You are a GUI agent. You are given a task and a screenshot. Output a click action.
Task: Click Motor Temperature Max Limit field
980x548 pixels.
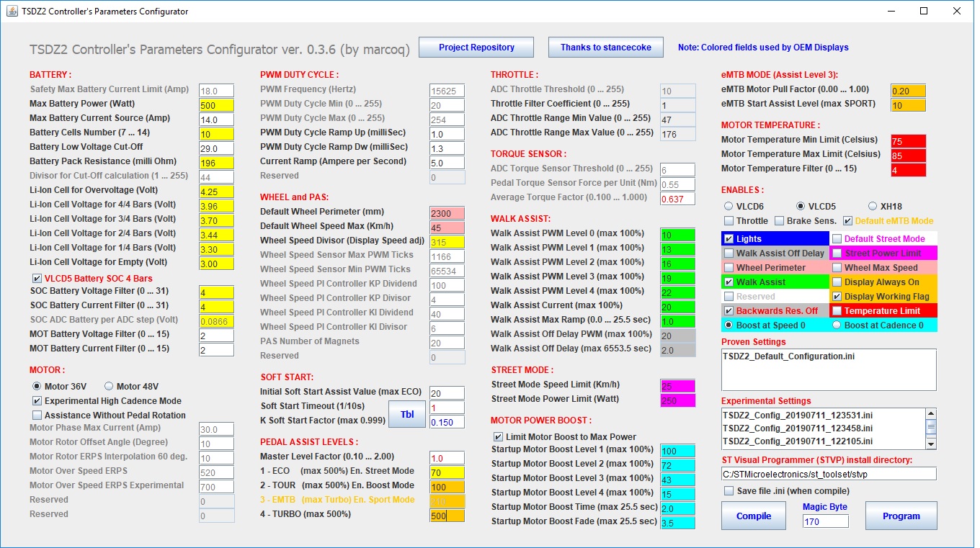tap(909, 156)
